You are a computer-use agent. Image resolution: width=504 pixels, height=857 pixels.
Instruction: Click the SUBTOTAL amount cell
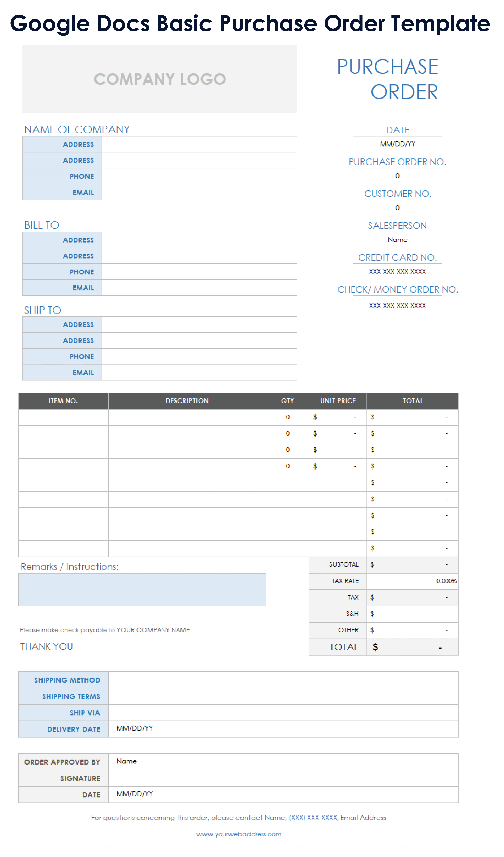(412, 565)
